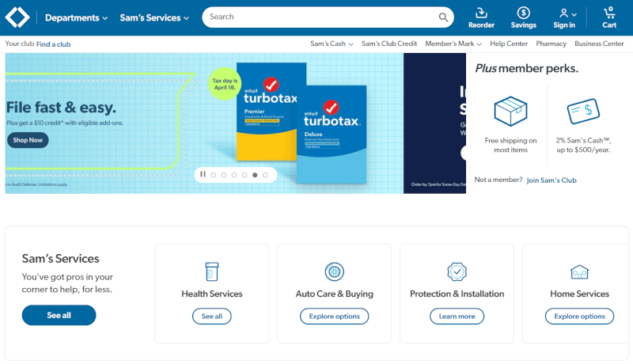Click Find a club link

(x=53, y=44)
